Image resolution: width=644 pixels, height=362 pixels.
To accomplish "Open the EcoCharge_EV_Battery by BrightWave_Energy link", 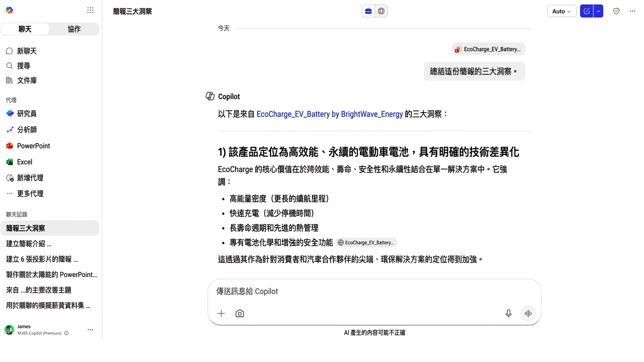I will [330, 114].
